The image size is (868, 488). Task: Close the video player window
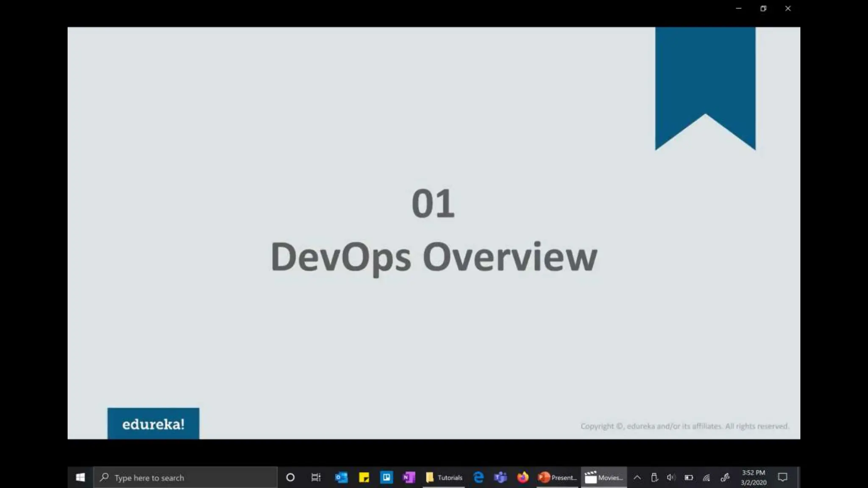click(x=788, y=8)
